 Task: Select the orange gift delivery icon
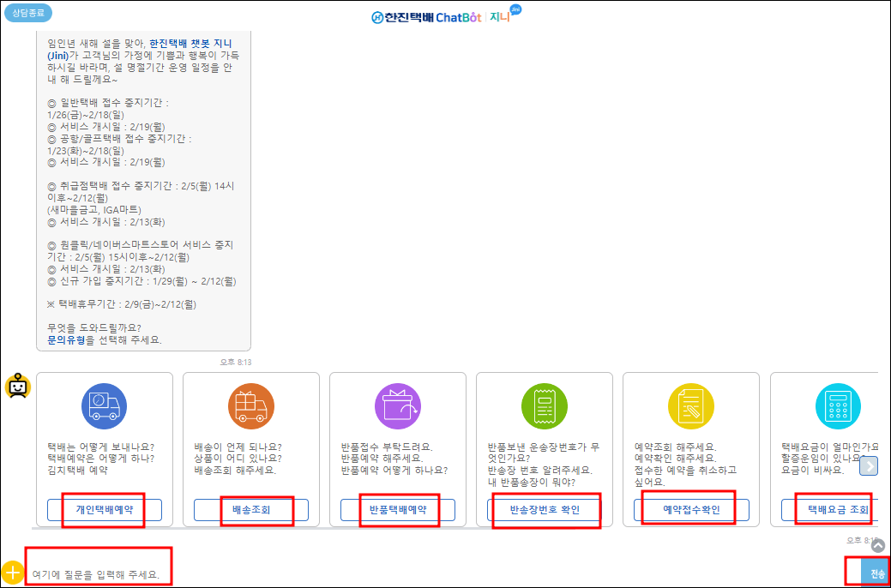pyautogui.click(x=251, y=407)
